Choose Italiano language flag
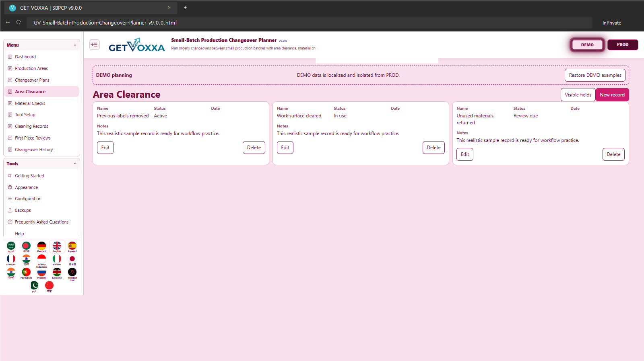Screen dimensions: 644x361 click(57, 260)
